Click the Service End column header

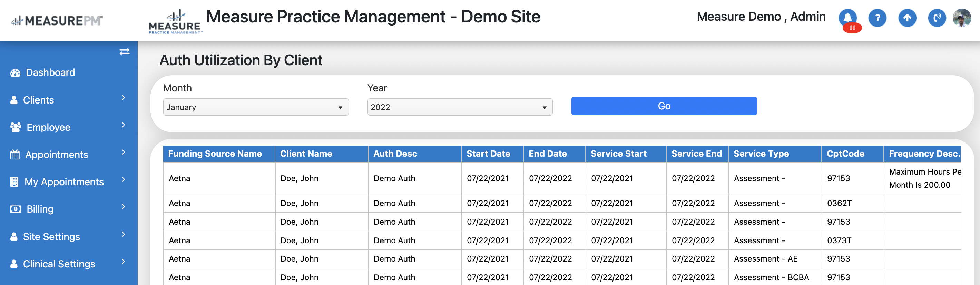click(697, 154)
